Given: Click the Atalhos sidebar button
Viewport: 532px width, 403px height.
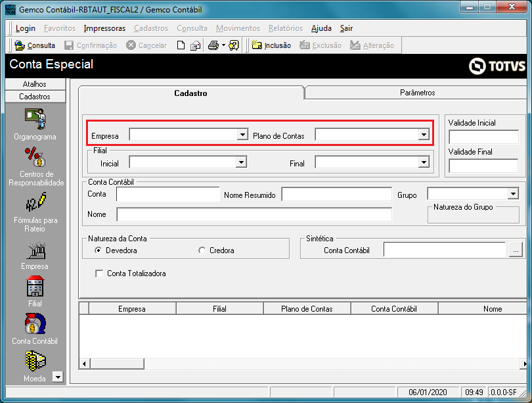Looking at the screenshot, I should click(x=35, y=84).
